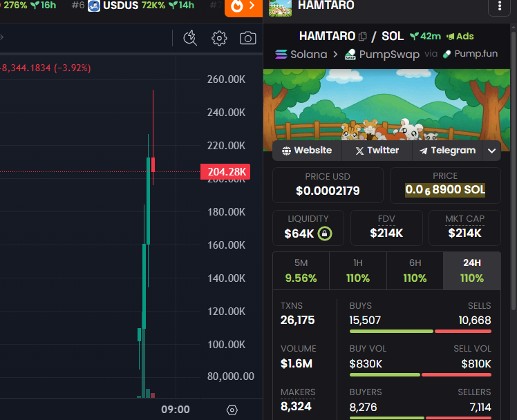Click the PumpSwap logo icon
This screenshot has height=420, width=517.
[350, 55]
